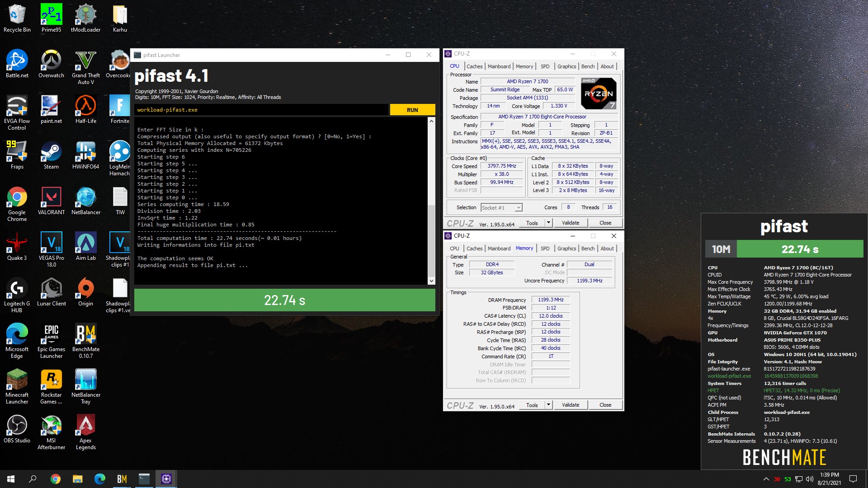Screen dimensions: 868x488
Task: Launch BenchMate 0.10.7 from the desktop
Action: coord(85,341)
